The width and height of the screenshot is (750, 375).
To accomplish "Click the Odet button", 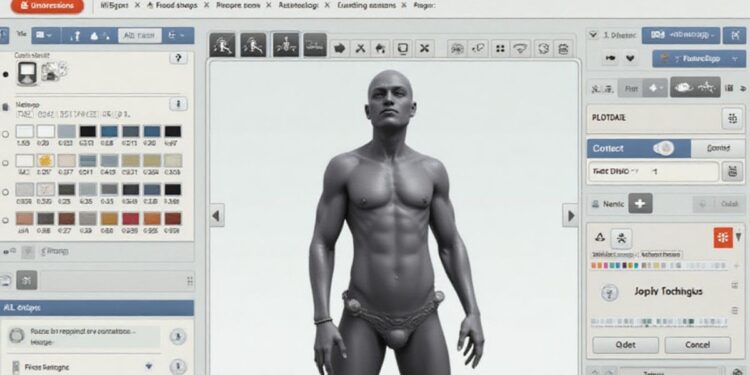I will (625, 345).
